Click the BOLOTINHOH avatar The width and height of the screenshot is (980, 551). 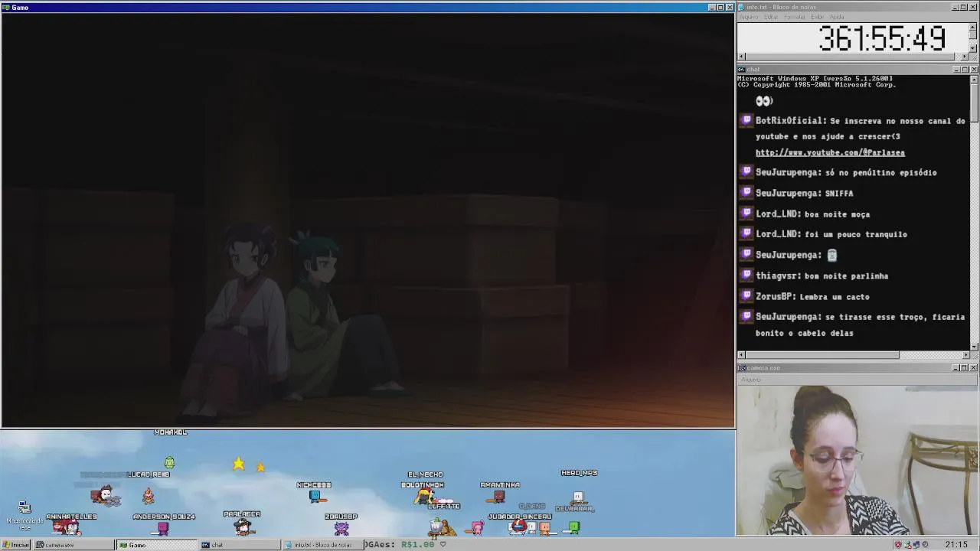click(423, 497)
